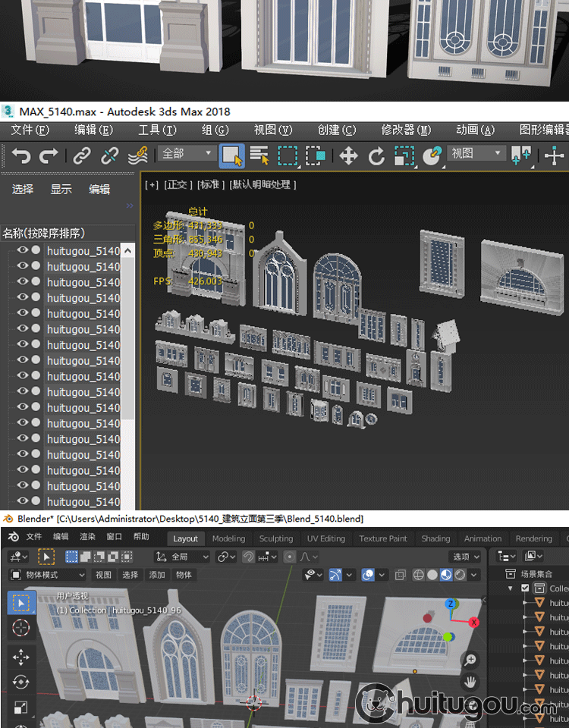Viewport: 569px width, 728px height.
Task: Open the 修改器(M) menu
Action: [406, 130]
